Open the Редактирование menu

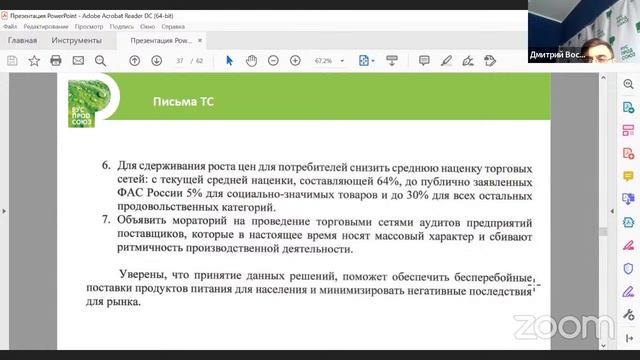46,27
